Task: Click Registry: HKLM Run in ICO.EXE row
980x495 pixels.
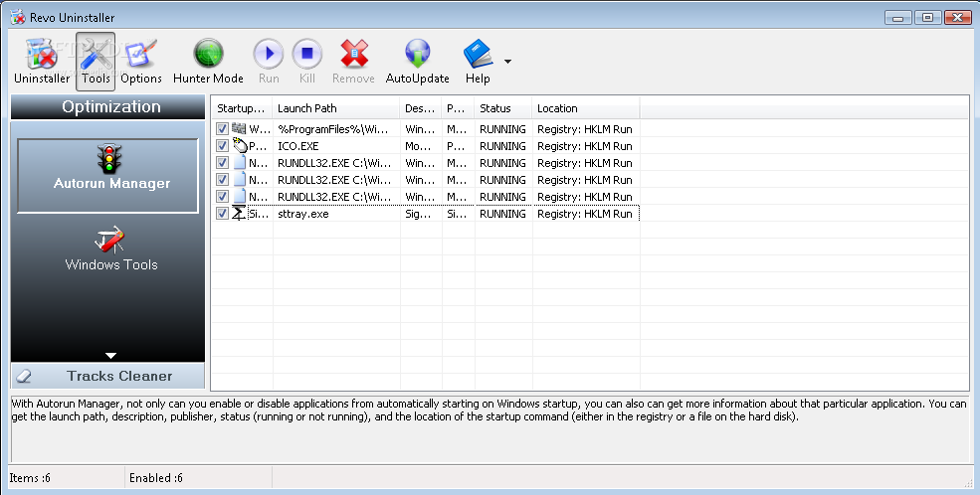Action: coord(585,146)
